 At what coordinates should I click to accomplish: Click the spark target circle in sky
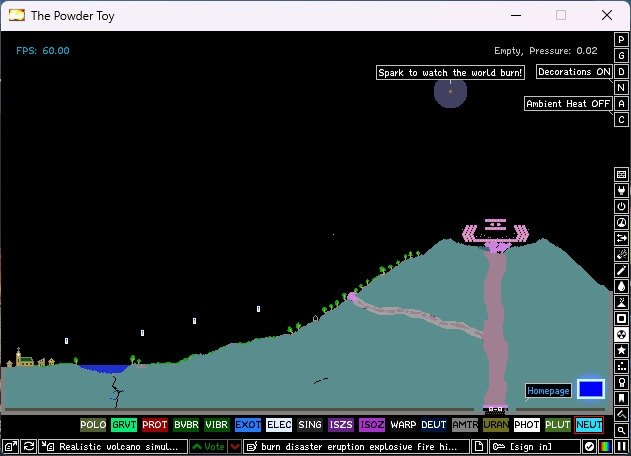point(450,92)
